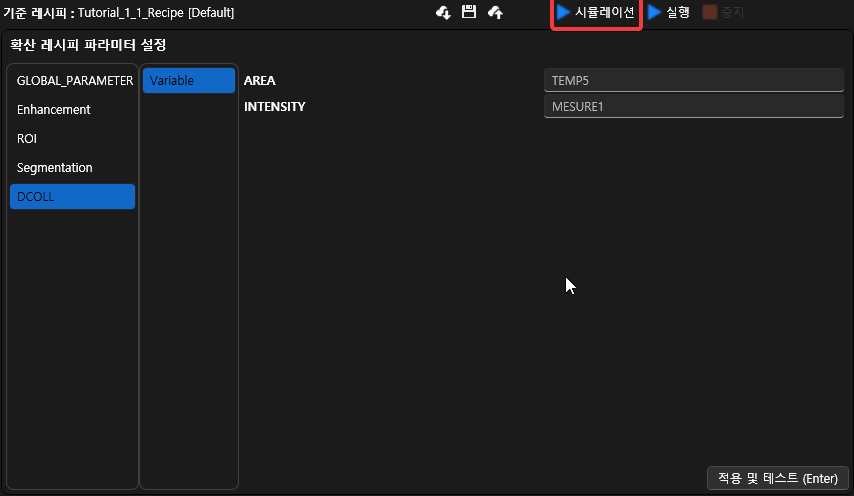The image size is (854, 496).
Task: Click the 확산 레시피 파라미터 설정 header
Action: pos(88,45)
